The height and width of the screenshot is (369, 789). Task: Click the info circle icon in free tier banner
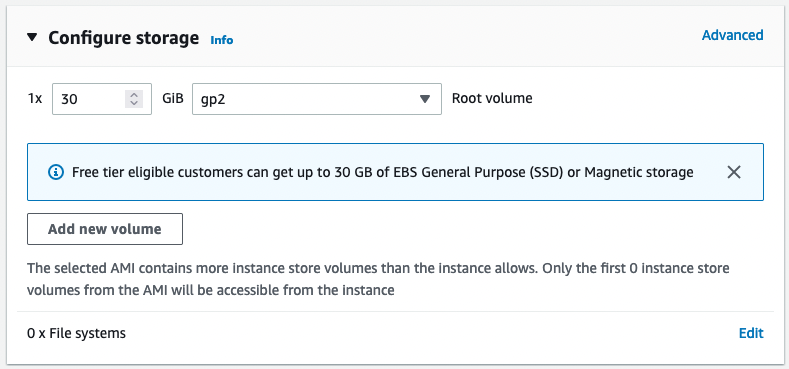pos(56,172)
